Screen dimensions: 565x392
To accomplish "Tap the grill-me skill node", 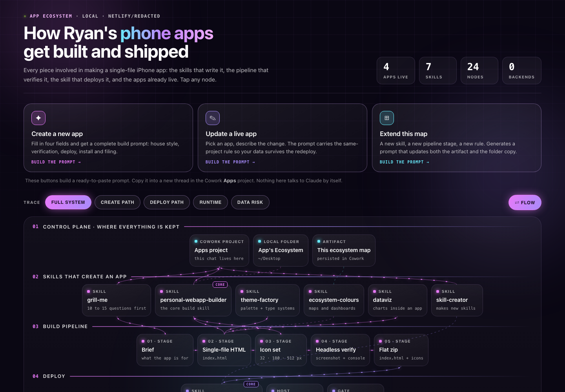I will coord(117,300).
